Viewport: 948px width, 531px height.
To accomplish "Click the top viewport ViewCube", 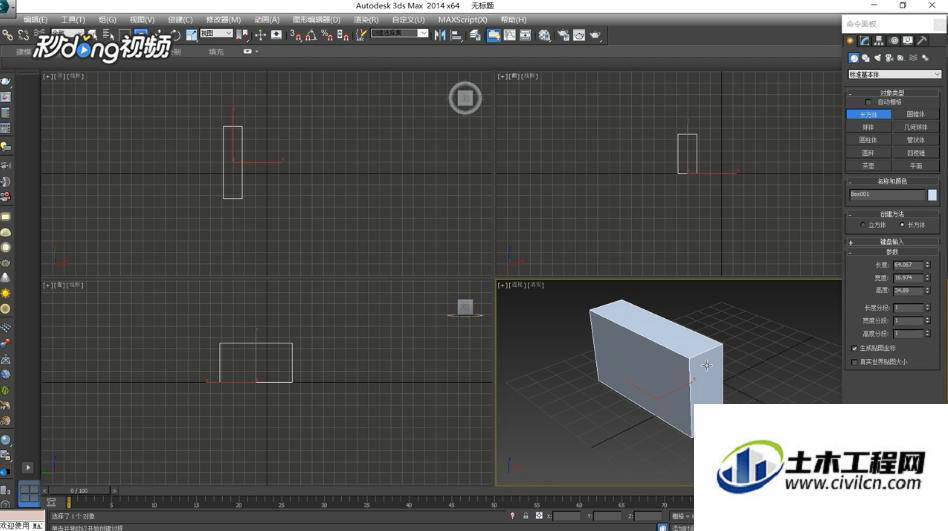I will pos(465,98).
